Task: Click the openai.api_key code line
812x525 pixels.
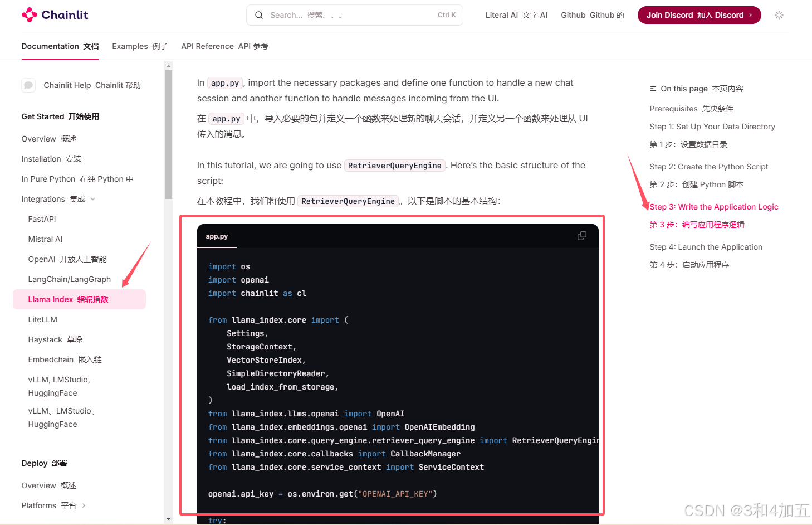Action: click(x=322, y=494)
